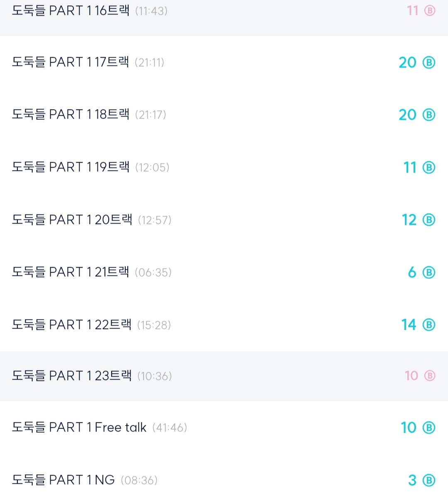Click coin icon on NG row
Image resolution: width=448 pixels, height=498 pixels.
coord(429,481)
